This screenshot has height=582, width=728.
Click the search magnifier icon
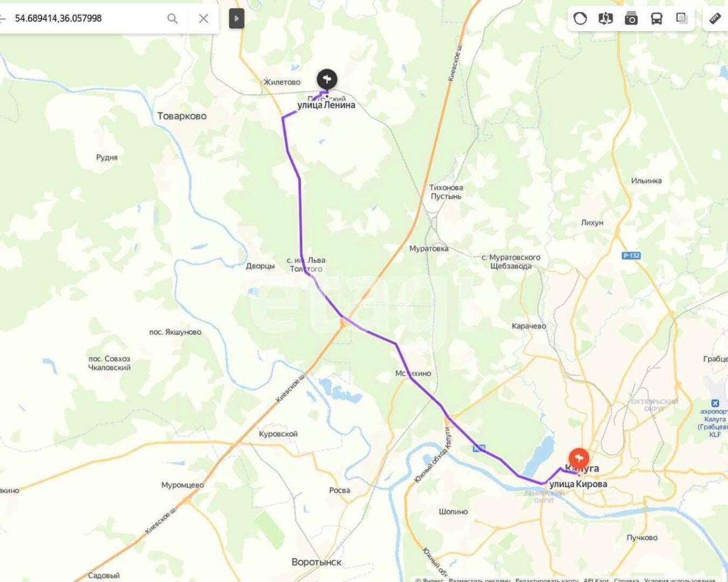[x=172, y=19]
